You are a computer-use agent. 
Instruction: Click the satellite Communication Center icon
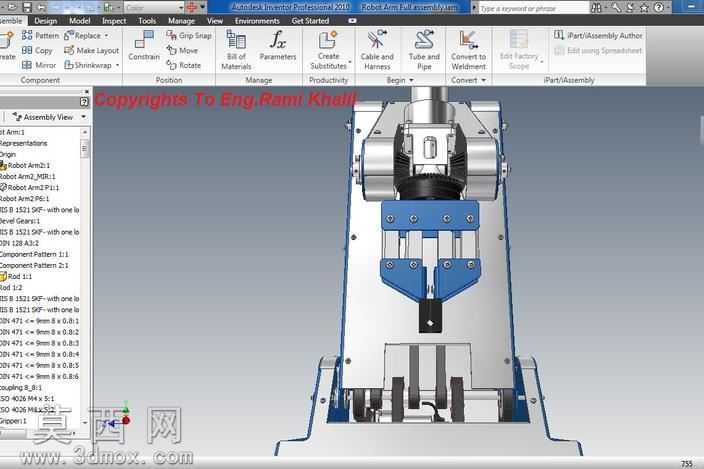point(630,7)
